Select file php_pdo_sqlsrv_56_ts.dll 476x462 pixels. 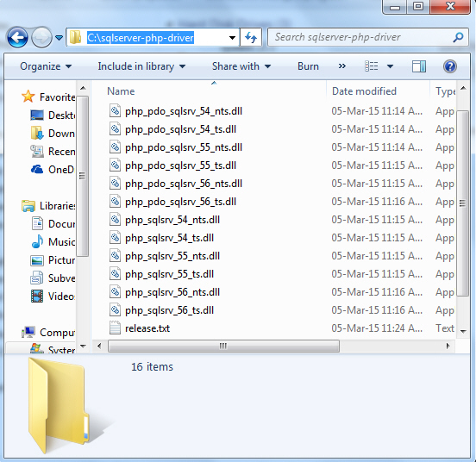(180, 202)
